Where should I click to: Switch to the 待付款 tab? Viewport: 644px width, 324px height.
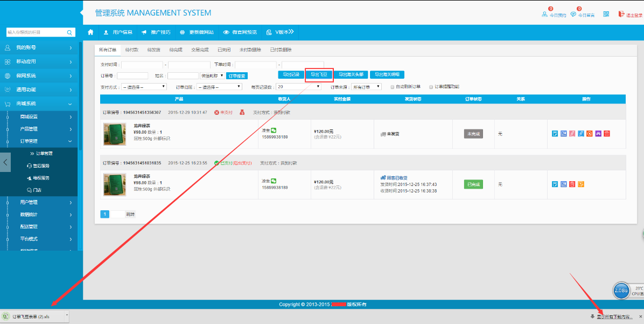tap(131, 50)
